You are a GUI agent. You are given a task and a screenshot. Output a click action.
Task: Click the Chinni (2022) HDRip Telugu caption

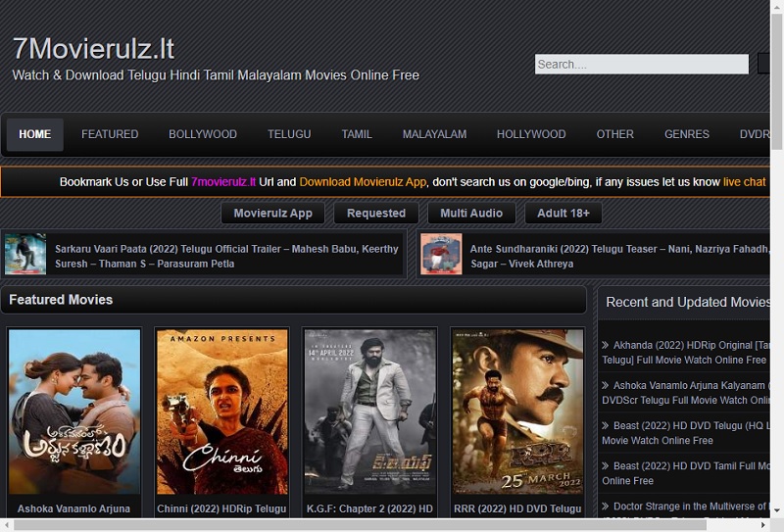click(221, 509)
